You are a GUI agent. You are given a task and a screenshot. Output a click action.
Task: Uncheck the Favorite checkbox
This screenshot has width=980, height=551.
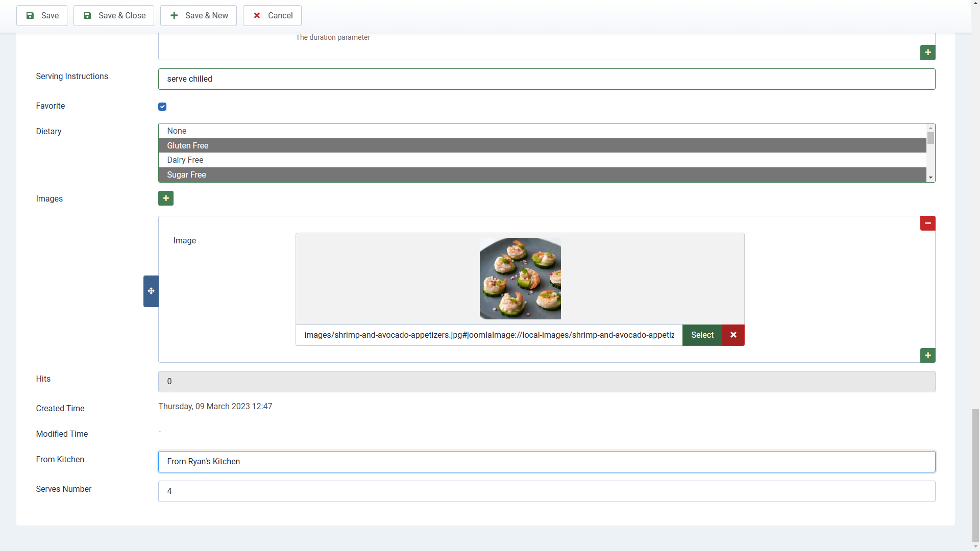(162, 106)
